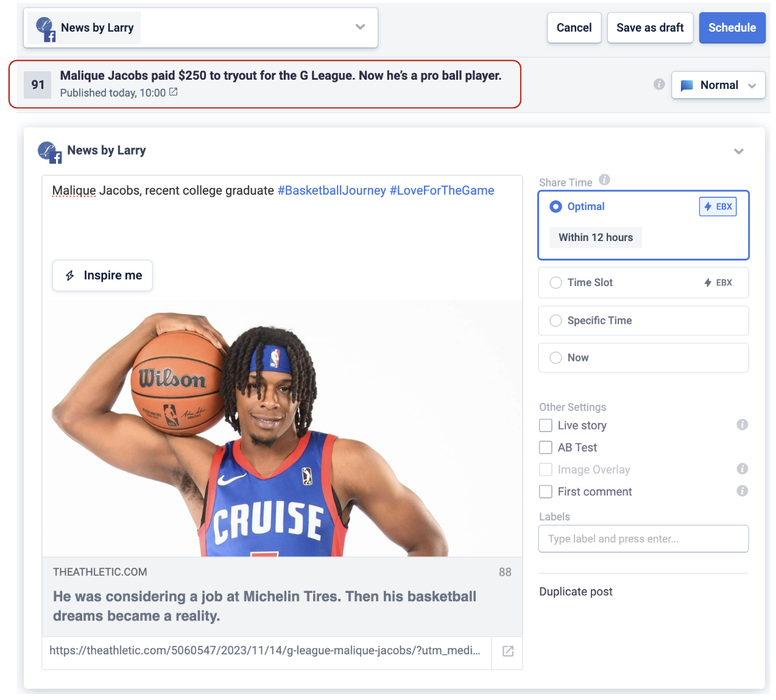Open published article external link icon
Viewport: 776px width, 700px height.
point(174,92)
